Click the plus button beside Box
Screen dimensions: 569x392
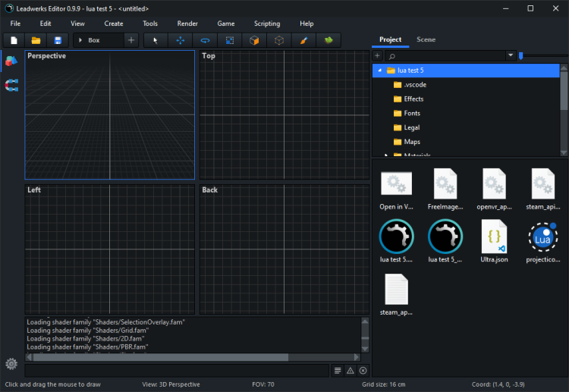(131, 40)
